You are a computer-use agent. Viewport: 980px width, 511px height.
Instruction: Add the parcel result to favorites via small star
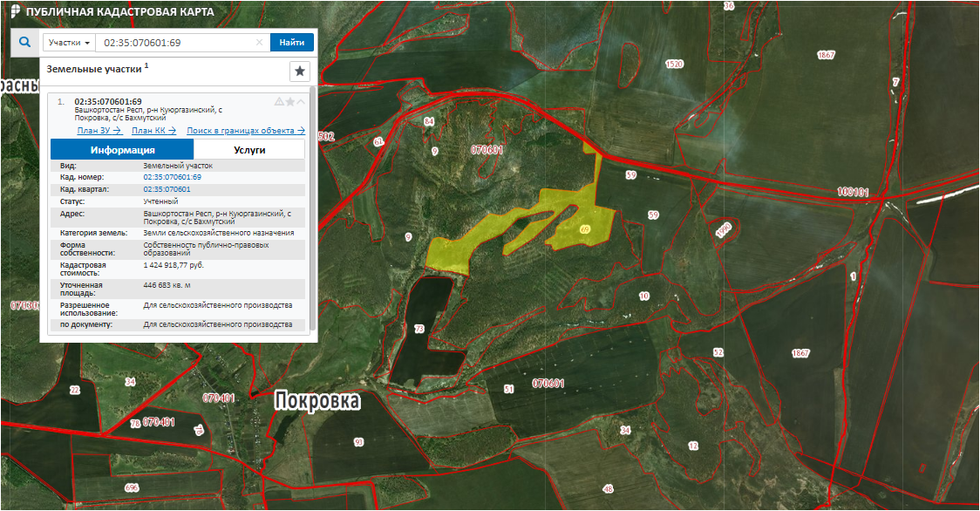[x=290, y=102]
